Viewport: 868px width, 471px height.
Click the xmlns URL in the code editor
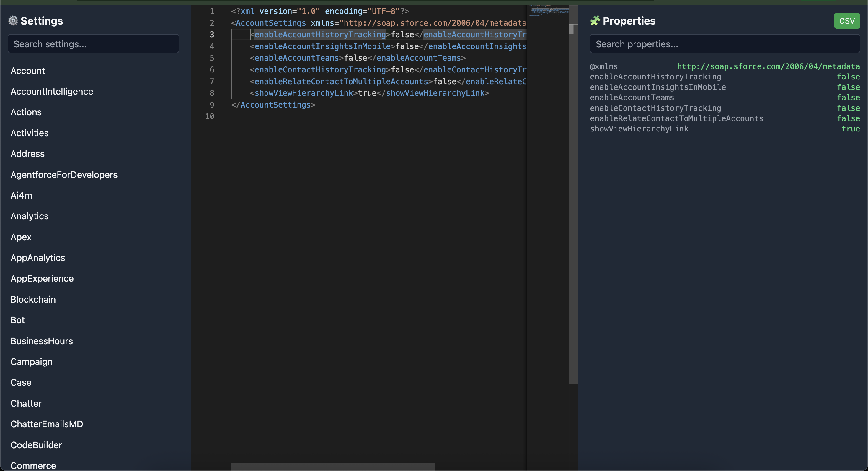coord(435,23)
